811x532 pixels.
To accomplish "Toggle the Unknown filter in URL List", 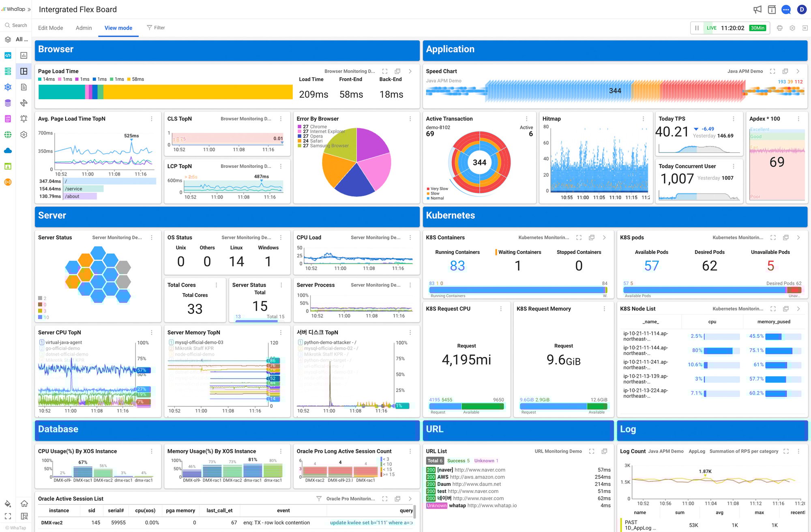I will pyautogui.click(x=486, y=461).
